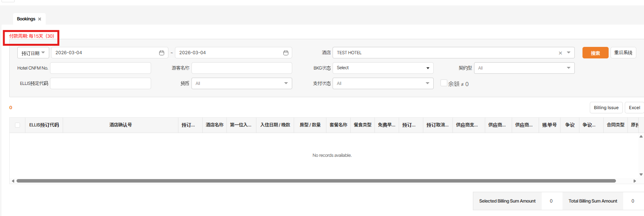Open the BKG状态 Select dropdown

click(x=383, y=68)
